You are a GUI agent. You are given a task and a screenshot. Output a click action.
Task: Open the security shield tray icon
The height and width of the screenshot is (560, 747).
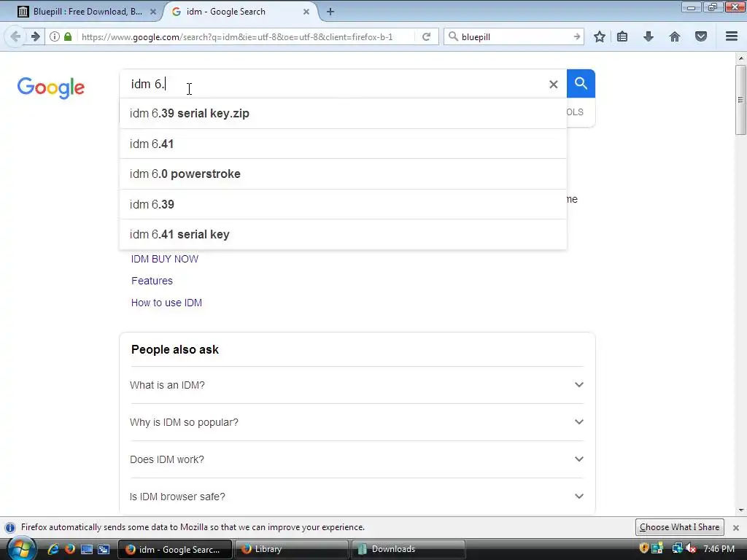(x=643, y=549)
